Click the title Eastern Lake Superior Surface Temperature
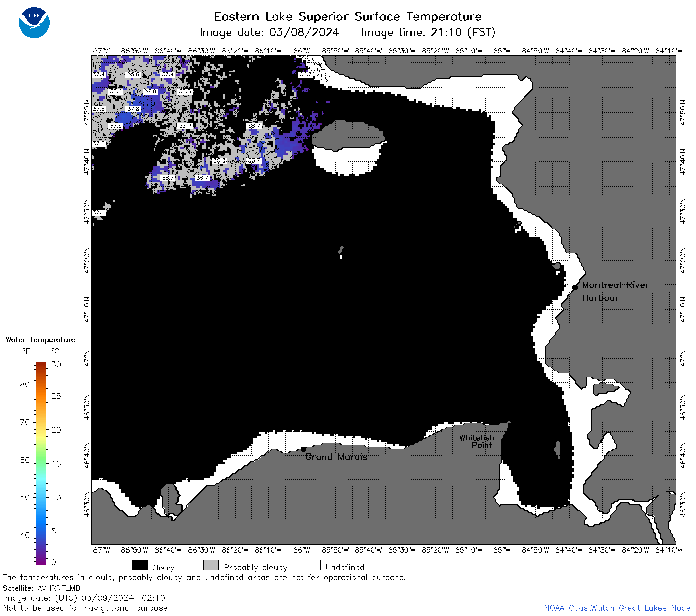696x616 pixels. pos(347,17)
